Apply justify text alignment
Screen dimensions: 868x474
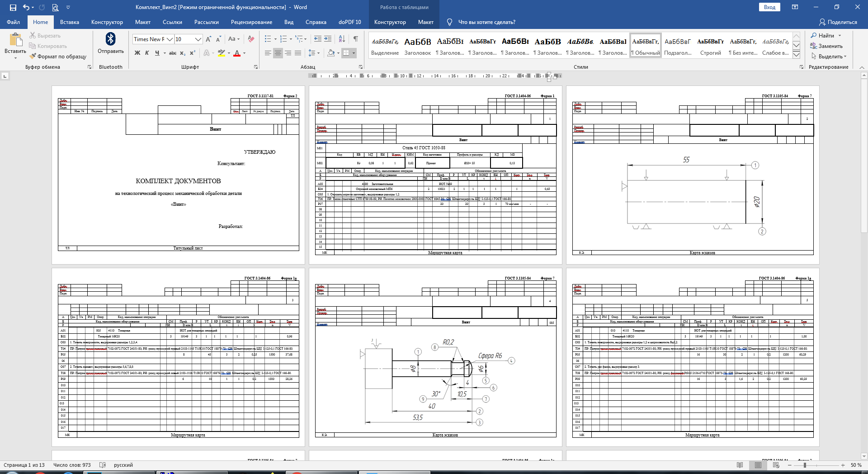pos(298,53)
